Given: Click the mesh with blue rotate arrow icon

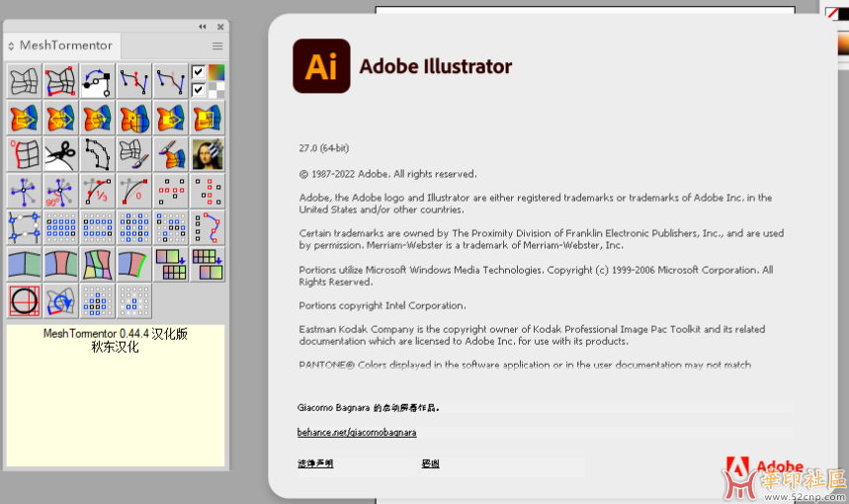Looking at the screenshot, I should tap(60, 301).
